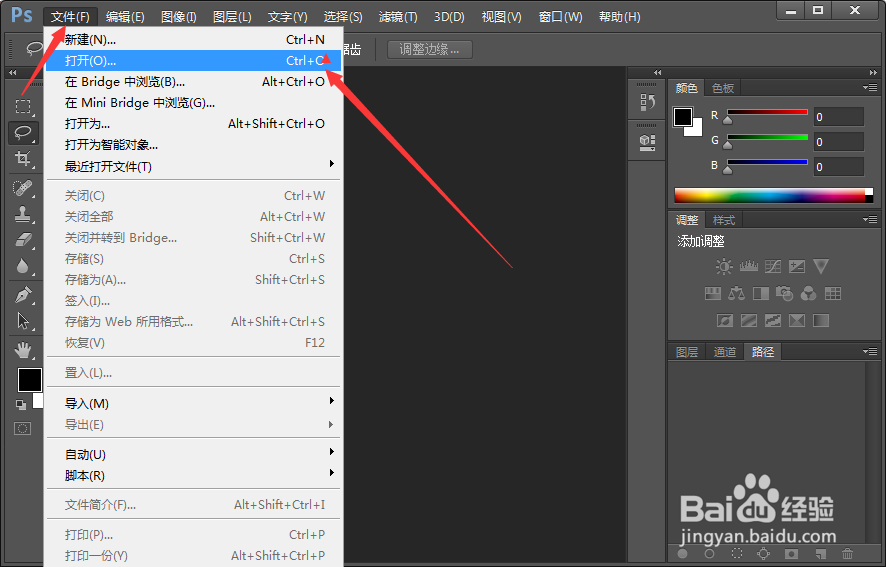886x567 pixels.
Task: Add a Photo Filter adjustment
Action: point(784,293)
